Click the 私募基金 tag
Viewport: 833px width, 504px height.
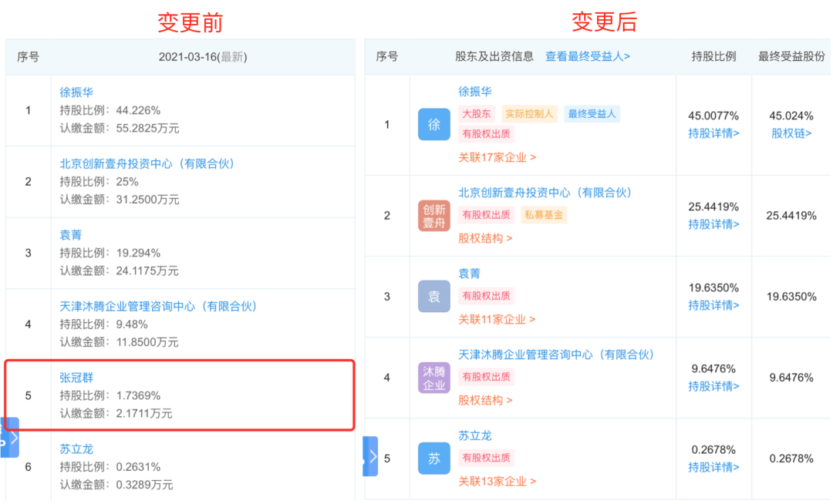click(544, 215)
